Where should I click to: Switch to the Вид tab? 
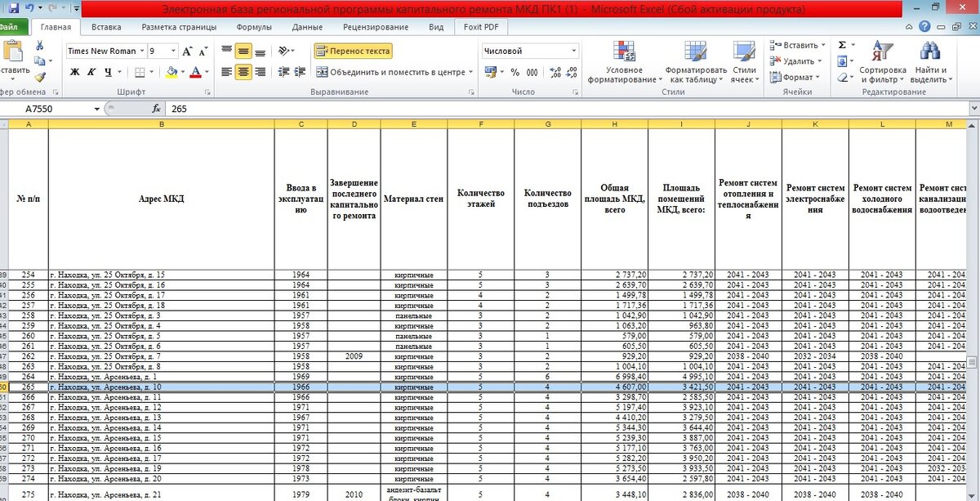pos(436,27)
